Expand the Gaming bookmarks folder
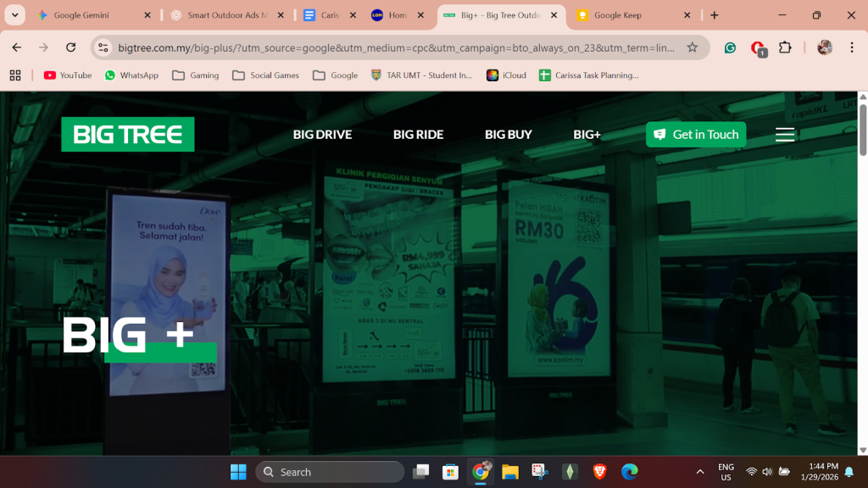Viewport: 868px width, 488px height. [196, 75]
